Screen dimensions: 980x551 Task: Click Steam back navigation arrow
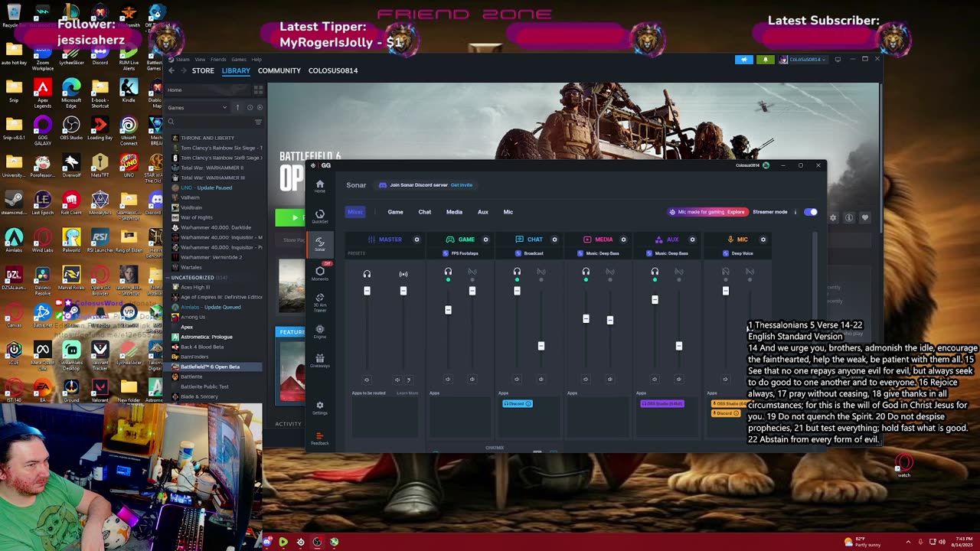(171, 70)
